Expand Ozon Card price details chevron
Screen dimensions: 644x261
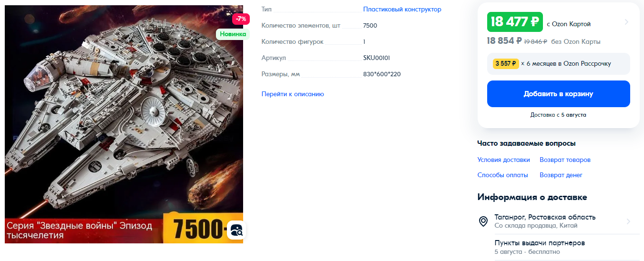[x=626, y=22]
